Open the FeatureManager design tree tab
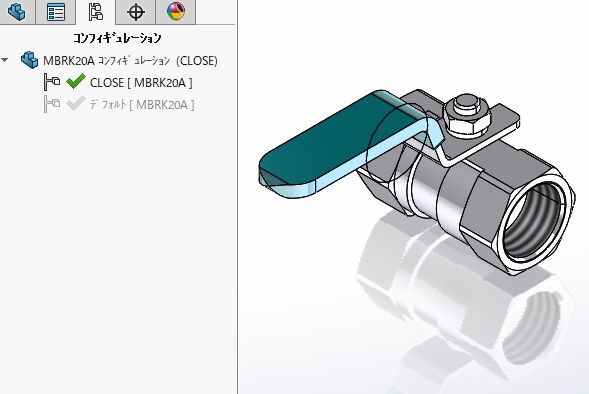Image resolution: width=589 pixels, height=394 pixels. (17, 11)
